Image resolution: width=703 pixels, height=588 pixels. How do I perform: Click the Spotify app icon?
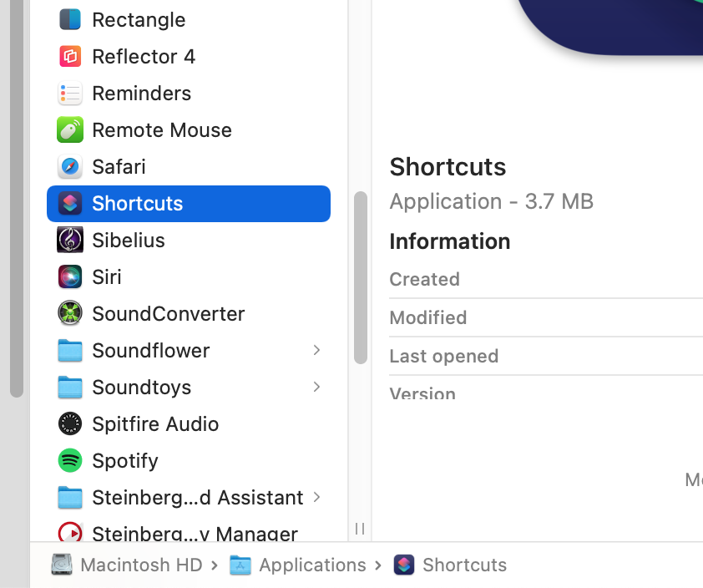click(x=70, y=460)
